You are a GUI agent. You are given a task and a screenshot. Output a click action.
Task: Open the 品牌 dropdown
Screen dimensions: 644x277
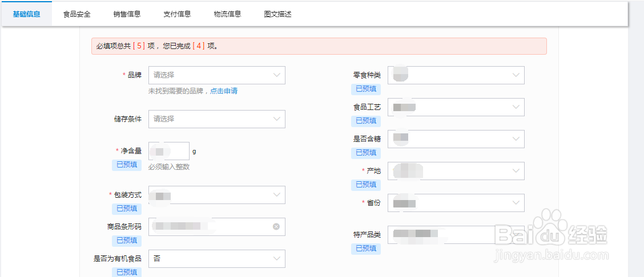click(x=217, y=75)
